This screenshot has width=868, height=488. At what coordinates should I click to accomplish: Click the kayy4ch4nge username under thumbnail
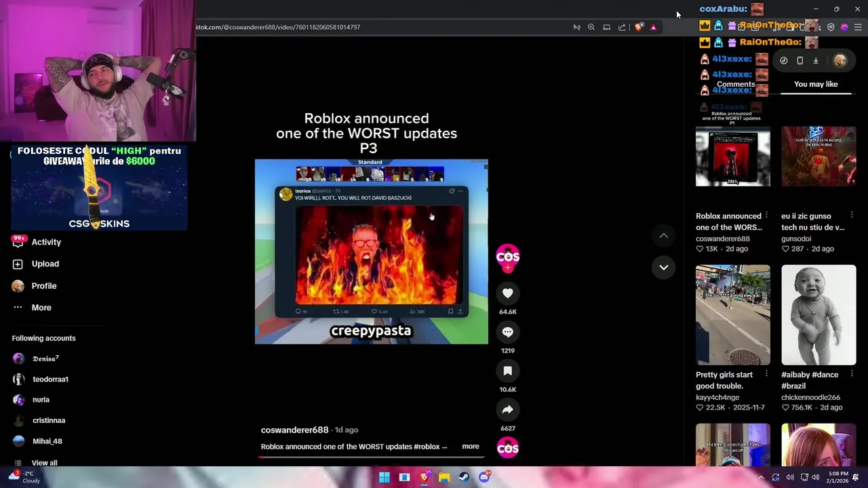(x=717, y=397)
